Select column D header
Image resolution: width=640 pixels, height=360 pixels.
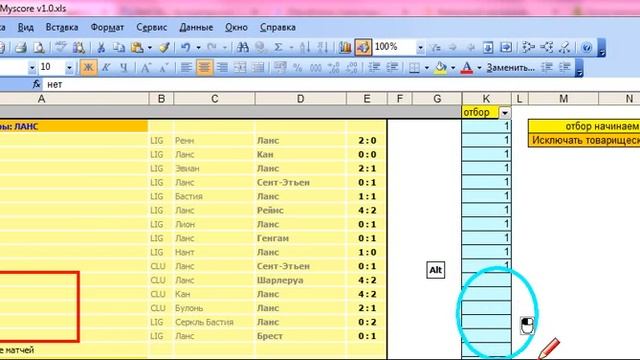pyautogui.click(x=300, y=99)
